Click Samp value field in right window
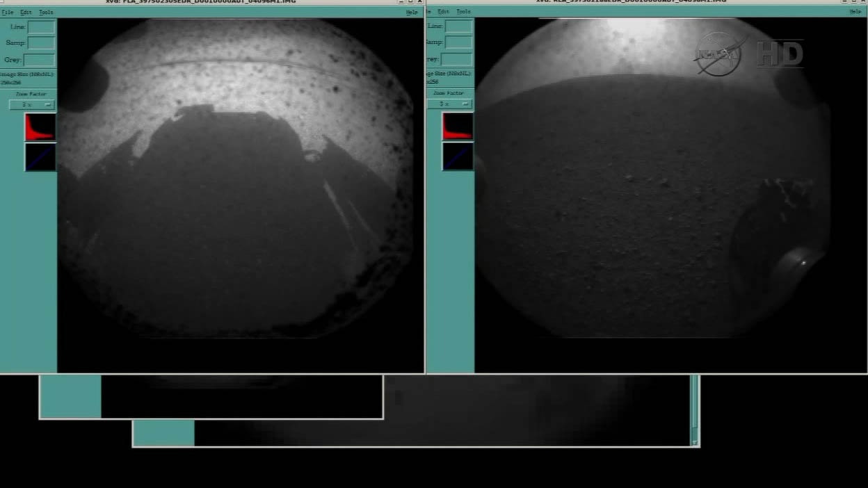The image size is (868, 488). point(458,42)
